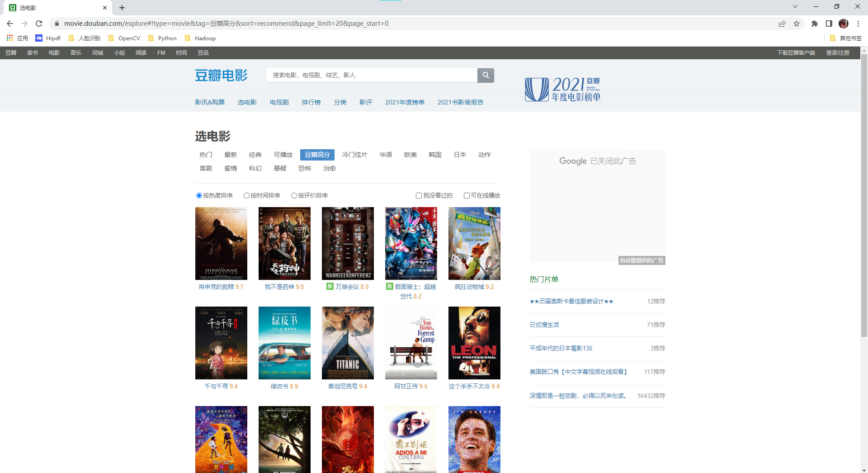This screenshot has width=868, height=473.
Task: Open the Hipdf bookmark
Action: [48, 38]
